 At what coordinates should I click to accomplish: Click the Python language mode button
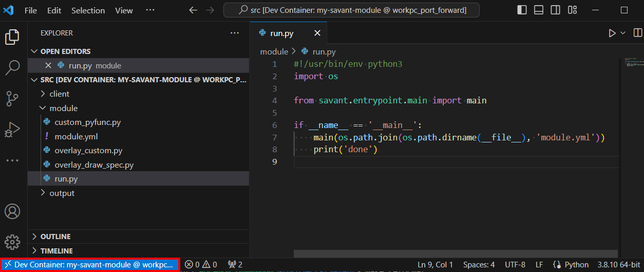576,265
